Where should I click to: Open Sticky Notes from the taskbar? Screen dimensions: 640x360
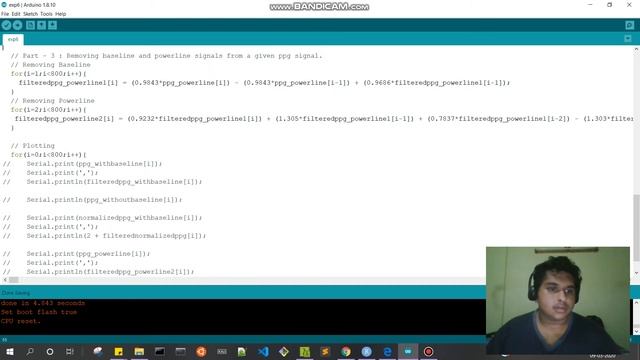[118, 351]
